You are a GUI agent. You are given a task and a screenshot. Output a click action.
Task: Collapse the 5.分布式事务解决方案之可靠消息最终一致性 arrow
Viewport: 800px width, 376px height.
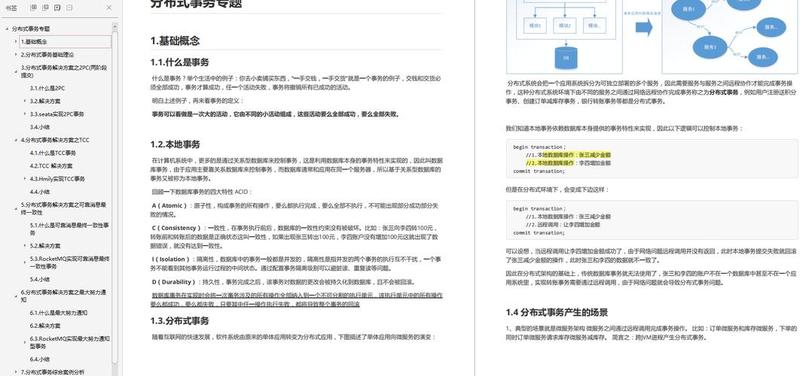pos(16,208)
